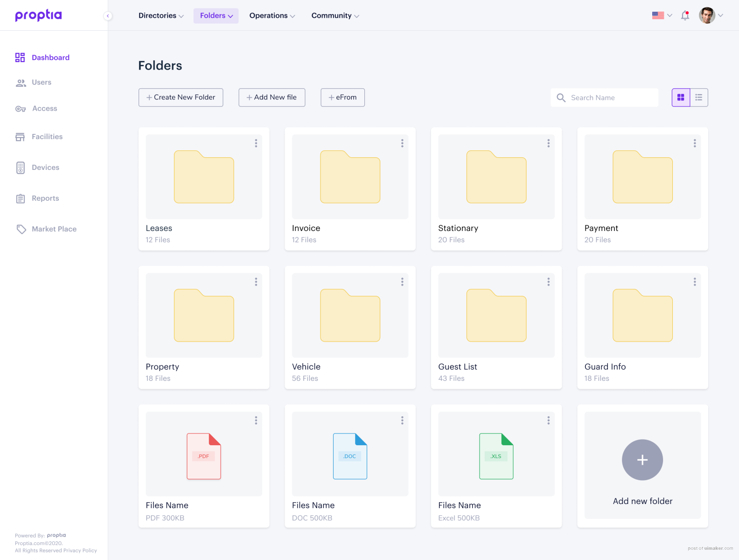Click the Add new folder label
This screenshot has width=739, height=560.
pos(643,501)
